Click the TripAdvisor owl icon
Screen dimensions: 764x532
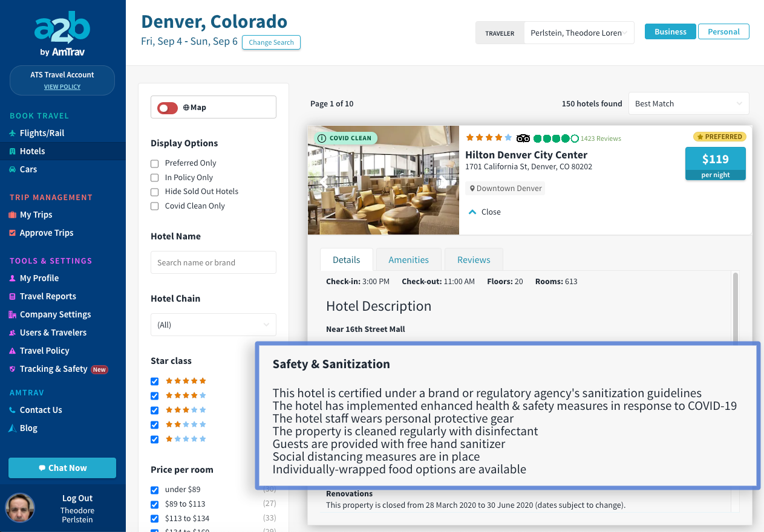(523, 138)
